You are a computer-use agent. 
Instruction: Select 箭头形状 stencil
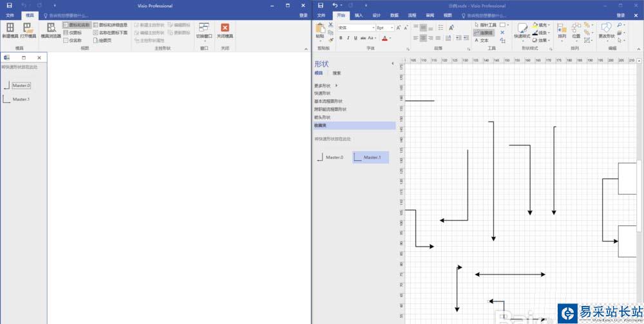323,117
